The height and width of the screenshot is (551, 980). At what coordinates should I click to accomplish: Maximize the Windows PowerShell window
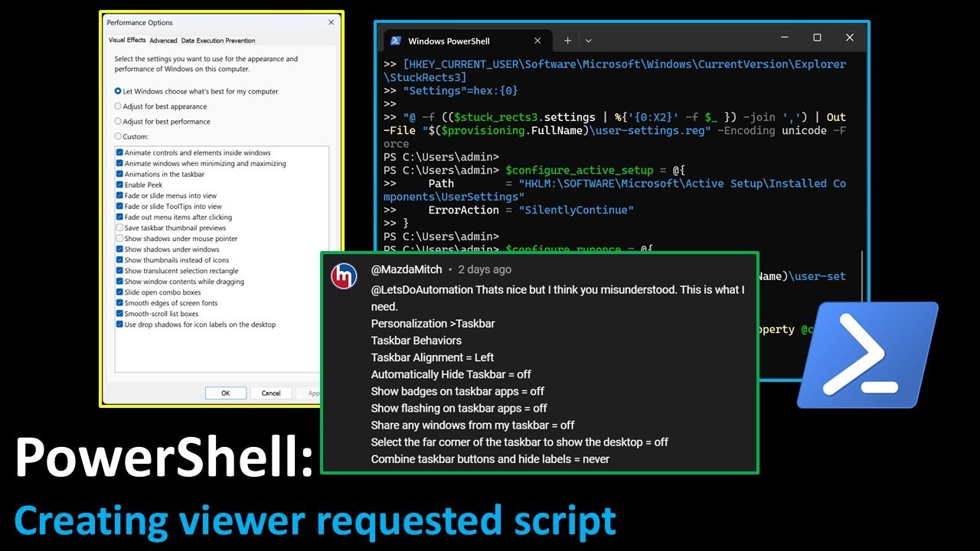817,37
